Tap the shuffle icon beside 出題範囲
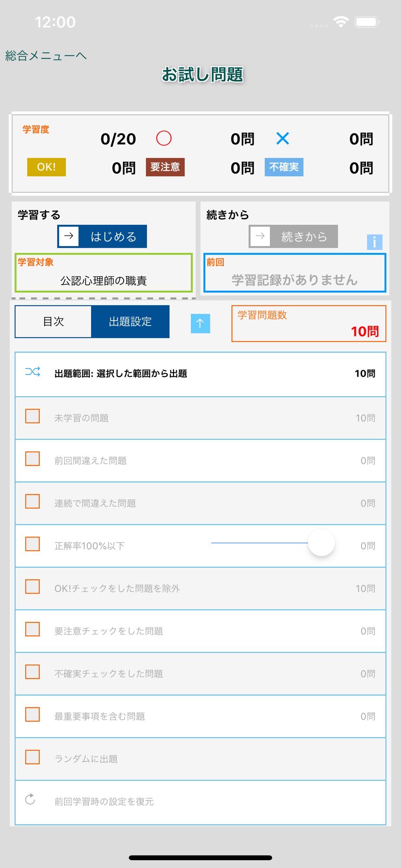The image size is (401, 868). pyautogui.click(x=33, y=372)
